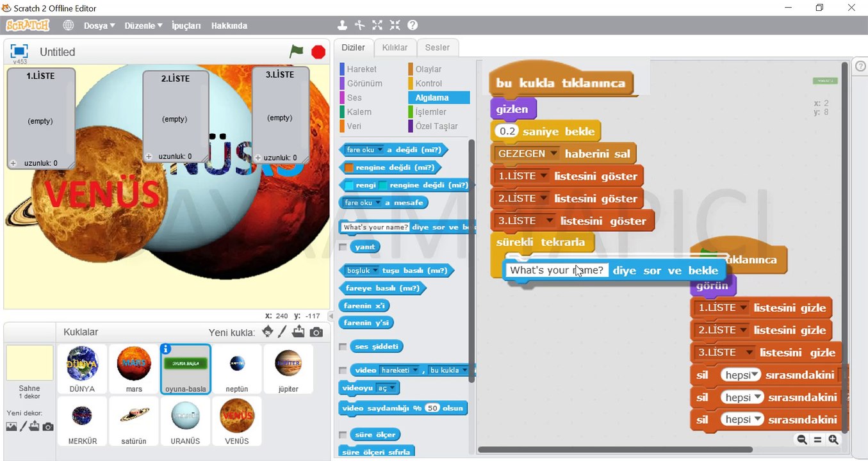Pick first color in rengi rengine değdi
The width and height of the screenshot is (868, 461).
pos(349,185)
